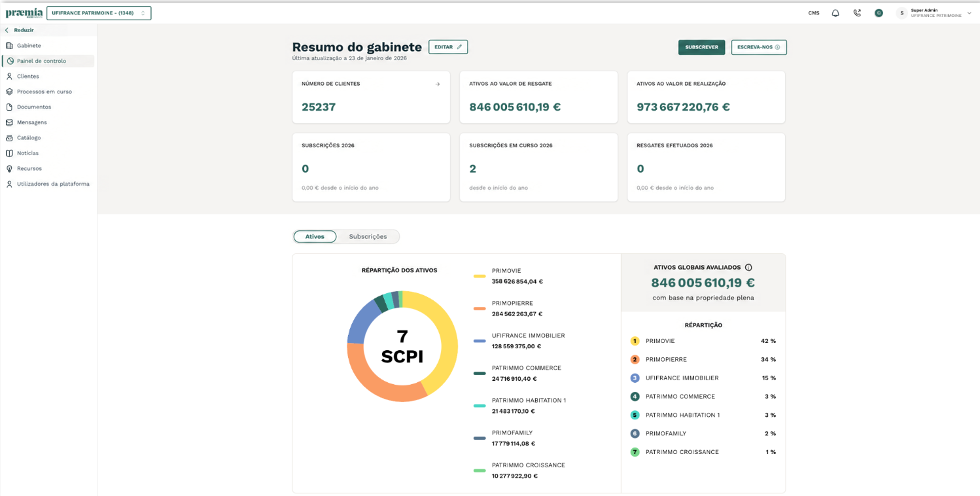Click the phone call icon in header
The height and width of the screenshot is (496, 980).
click(x=857, y=13)
